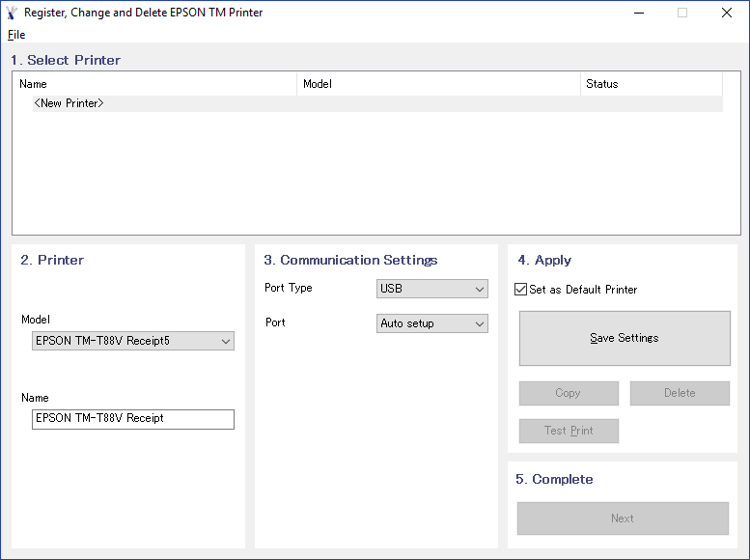Click the '3. Communication Settings' heading
Viewport: 750px width, 560px height.
350,260
